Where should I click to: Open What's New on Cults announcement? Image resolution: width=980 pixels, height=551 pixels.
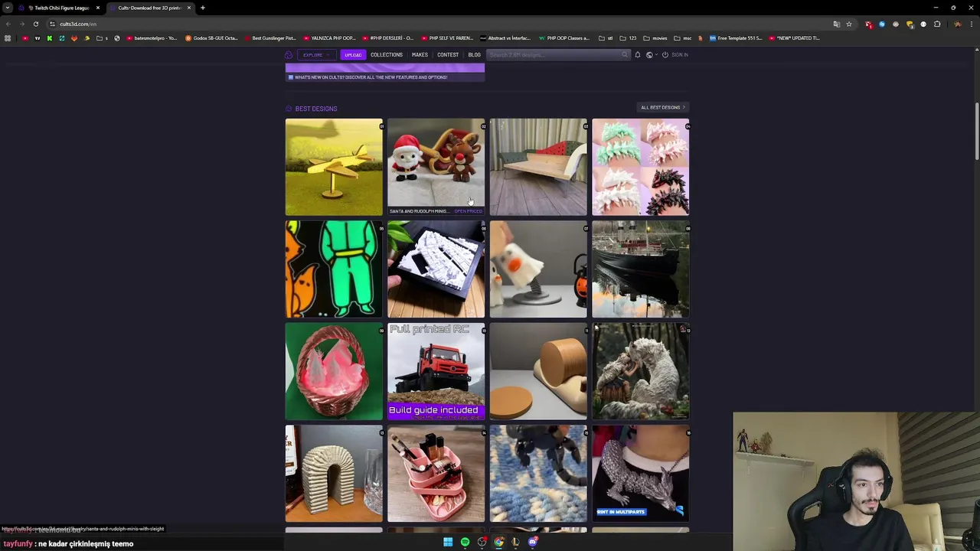[385, 77]
